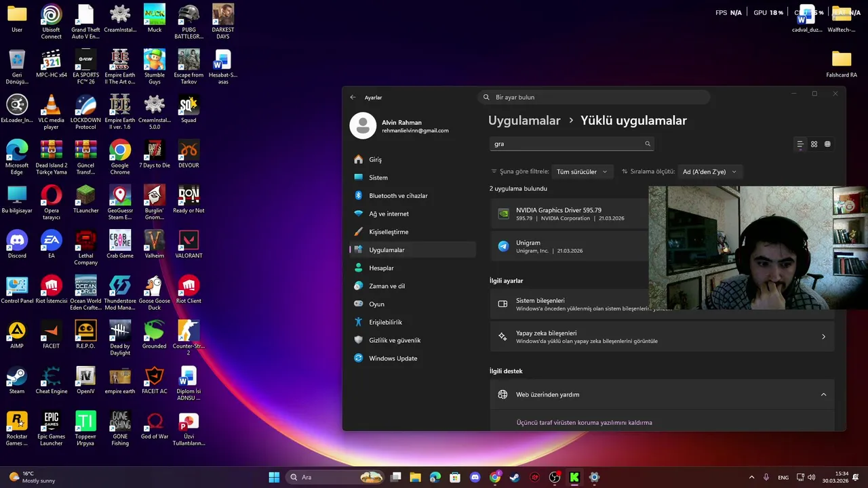Viewport: 868px width, 488px height.
Task: Switch to grid view in installed apps
Action: [814, 144]
